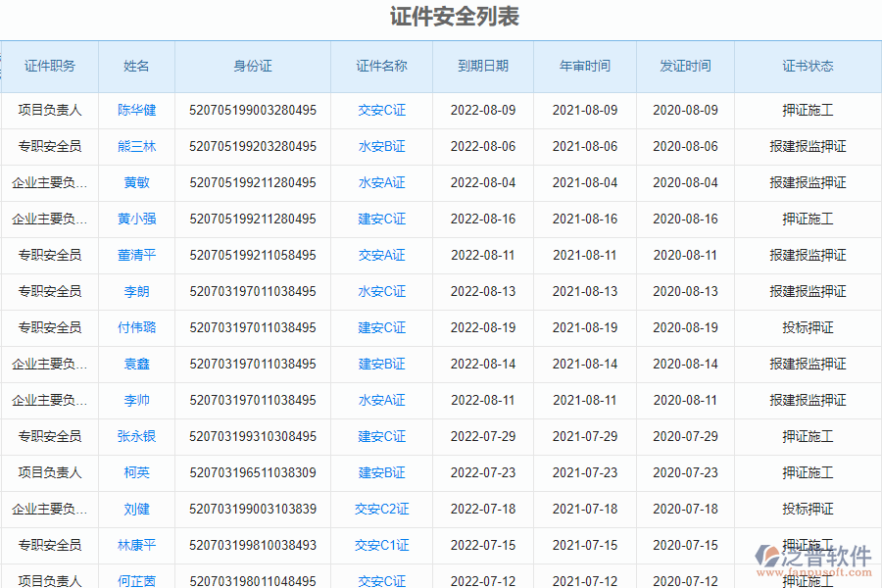
Task: Click the name link 董清平
Action: pos(136,255)
